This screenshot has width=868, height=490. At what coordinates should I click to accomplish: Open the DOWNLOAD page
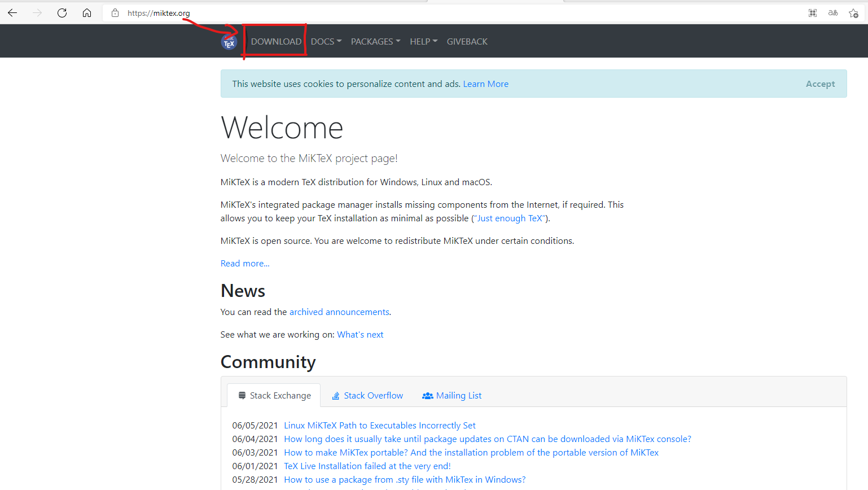point(276,42)
